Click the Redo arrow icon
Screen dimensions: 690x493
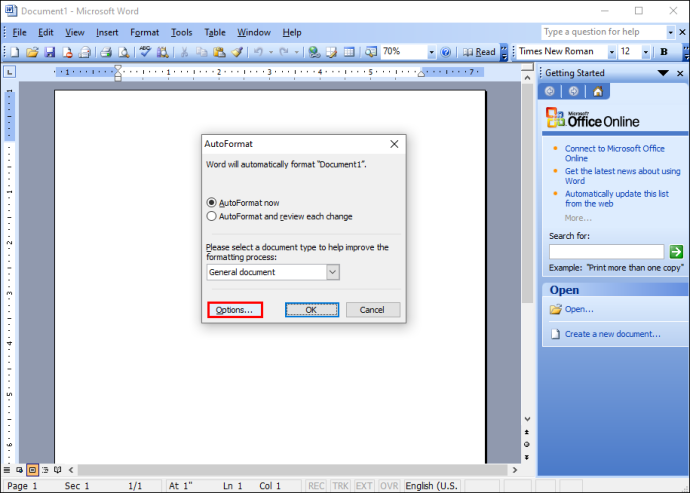point(284,52)
